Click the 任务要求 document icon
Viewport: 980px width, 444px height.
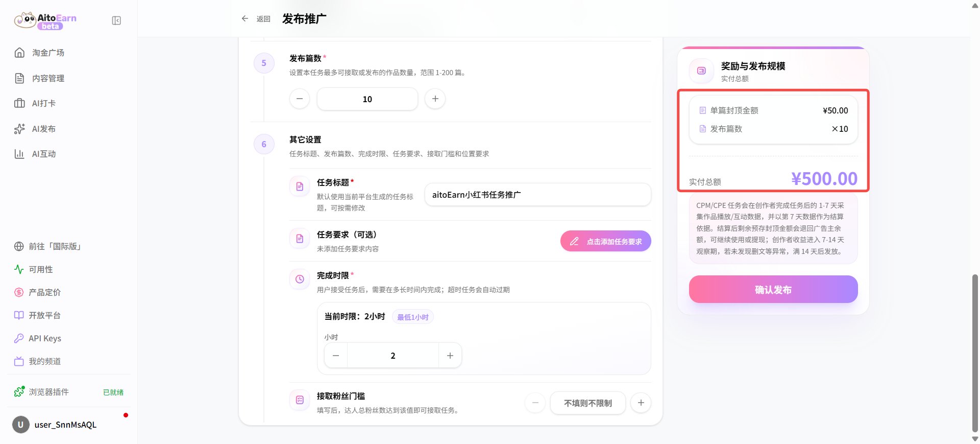tap(300, 239)
